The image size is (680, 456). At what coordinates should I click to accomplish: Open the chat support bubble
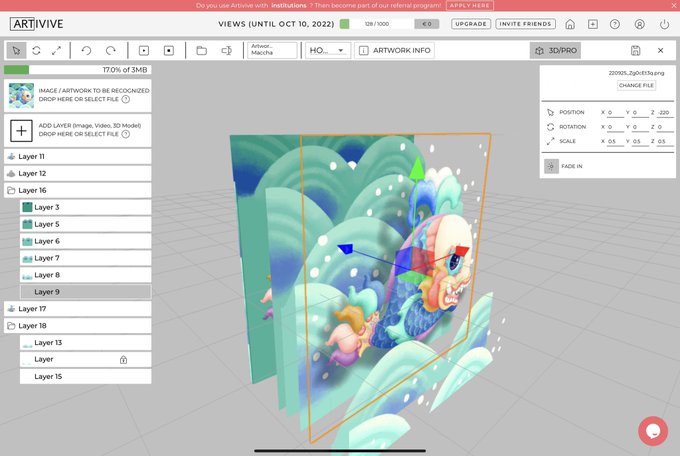(653, 431)
